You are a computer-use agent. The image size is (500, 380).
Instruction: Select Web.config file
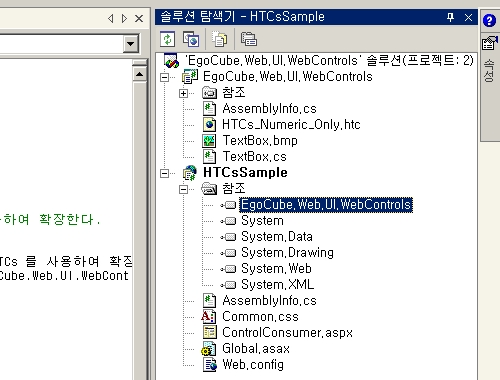point(253,365)
